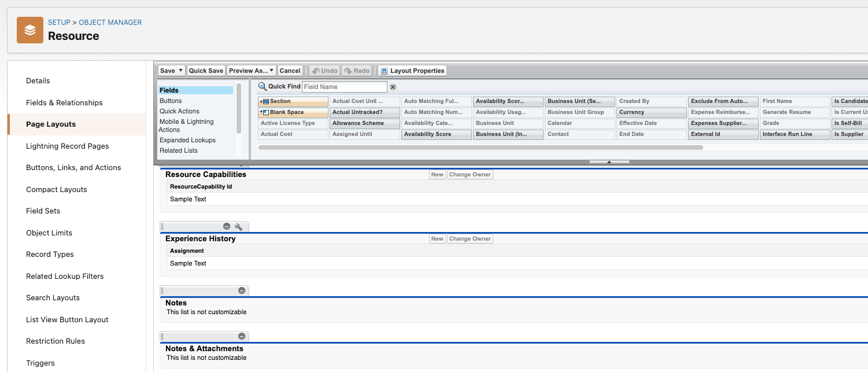Click the Undo toolbar button

(324, 71)
